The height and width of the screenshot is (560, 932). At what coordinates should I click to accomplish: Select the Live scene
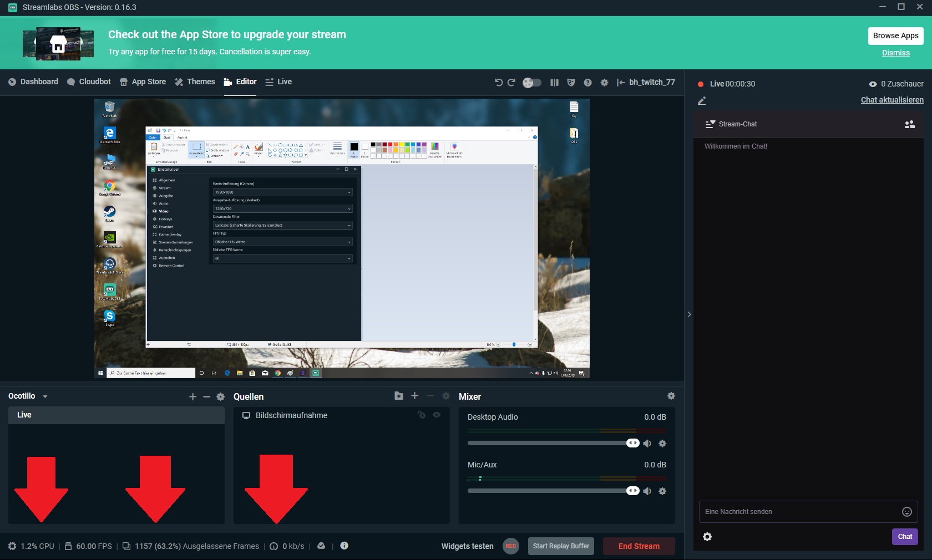click(x=116, y=415)
